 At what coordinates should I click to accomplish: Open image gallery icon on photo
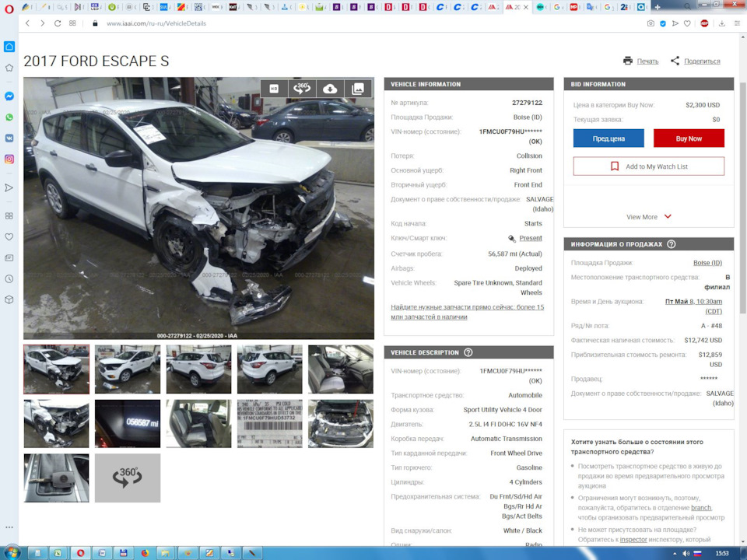[357, 89]
